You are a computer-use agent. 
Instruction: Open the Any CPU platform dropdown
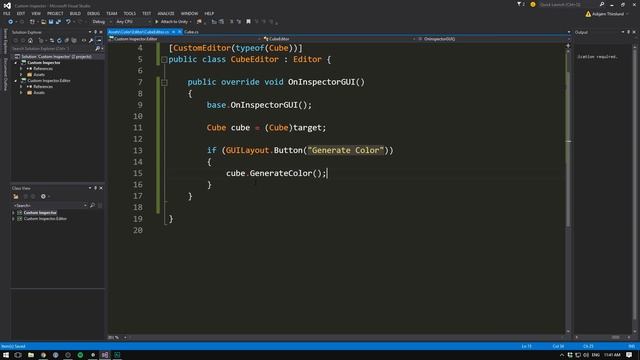pyautogui.click(x=133, y=22)
